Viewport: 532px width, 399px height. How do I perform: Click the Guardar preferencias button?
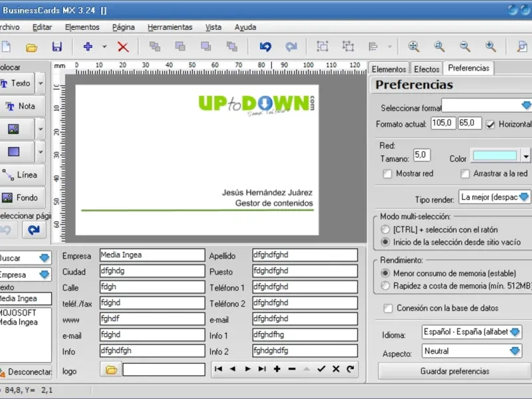[x=454, y=371]
